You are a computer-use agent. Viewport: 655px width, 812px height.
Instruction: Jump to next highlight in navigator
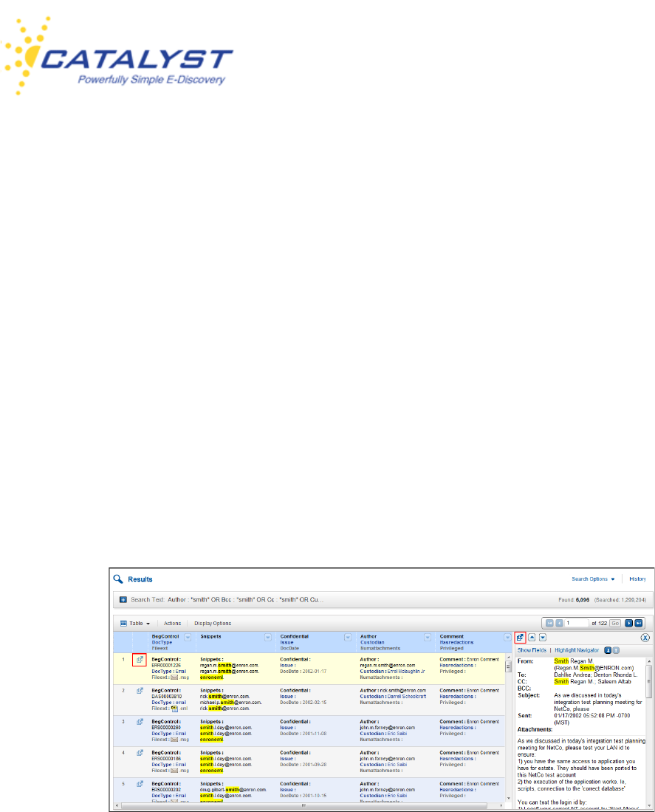tap(608, 650)
